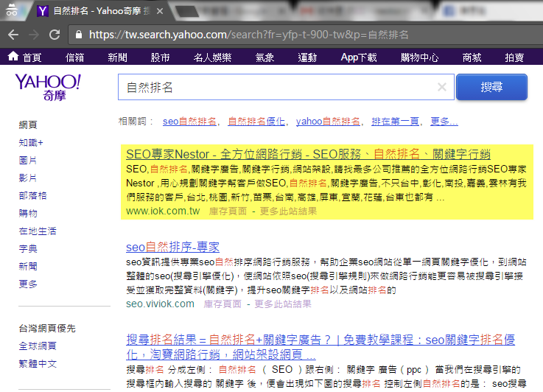
Task: Open 股市 in the top navigation
Action: [160, 57]
